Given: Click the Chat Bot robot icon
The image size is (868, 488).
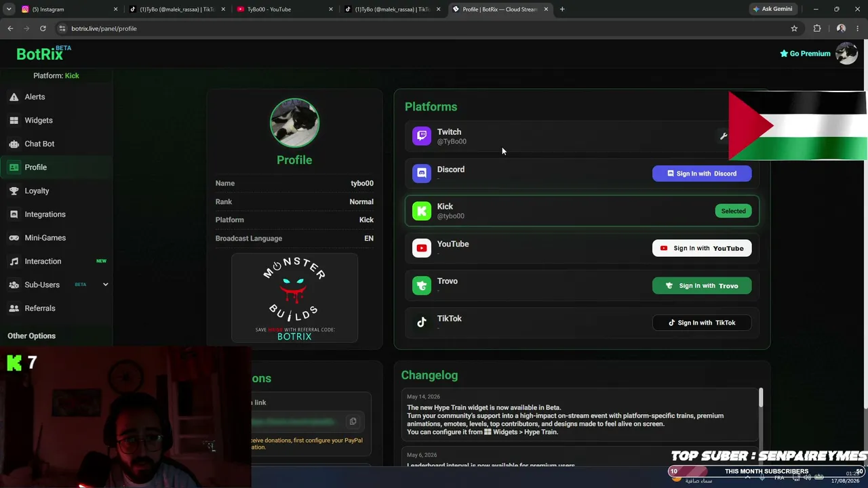Looking at the screenshot, I should pyautogui.click(x=14, y=144).
